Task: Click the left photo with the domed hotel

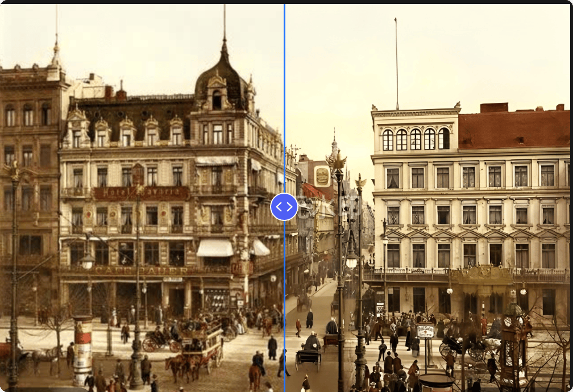Action: click(142, 198)
